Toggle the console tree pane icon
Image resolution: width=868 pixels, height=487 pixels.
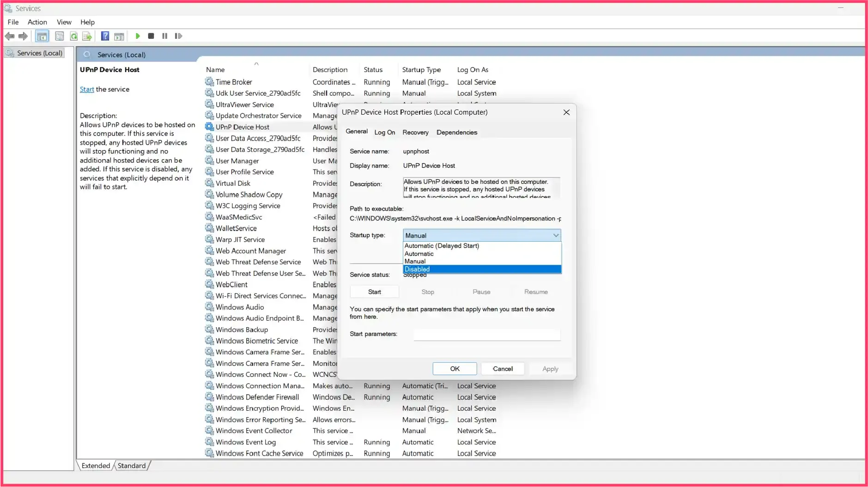(42, 36)
